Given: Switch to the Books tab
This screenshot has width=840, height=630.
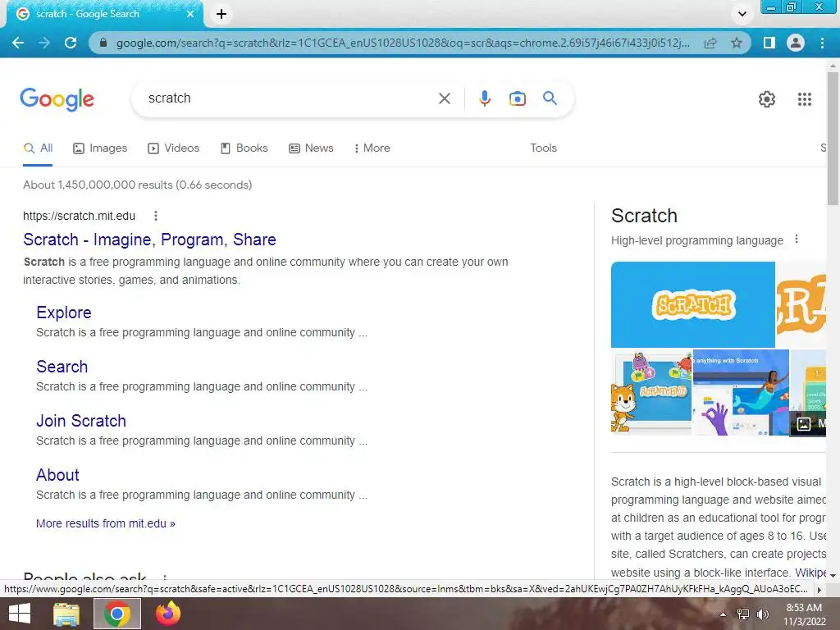Looking at the screenshot, I should pos(244,148).
